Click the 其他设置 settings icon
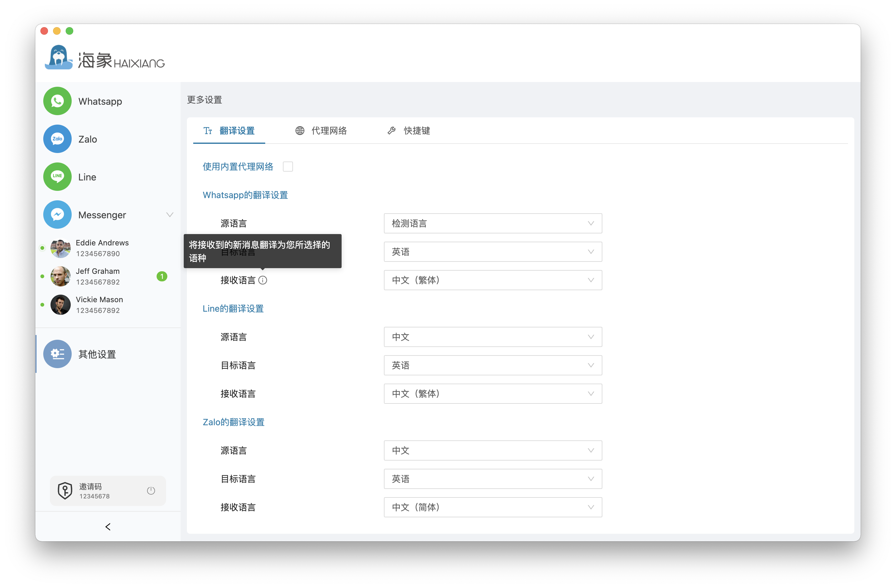 pyautogui.click(x=57, y=354)
